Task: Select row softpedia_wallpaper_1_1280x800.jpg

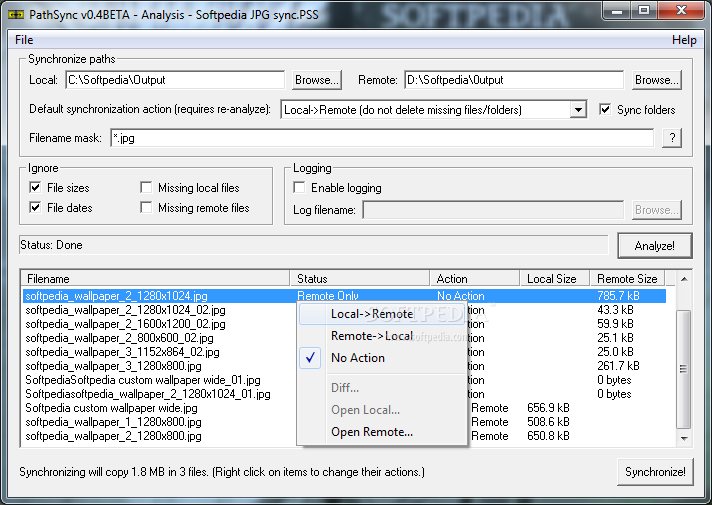Action: [344, 422]
